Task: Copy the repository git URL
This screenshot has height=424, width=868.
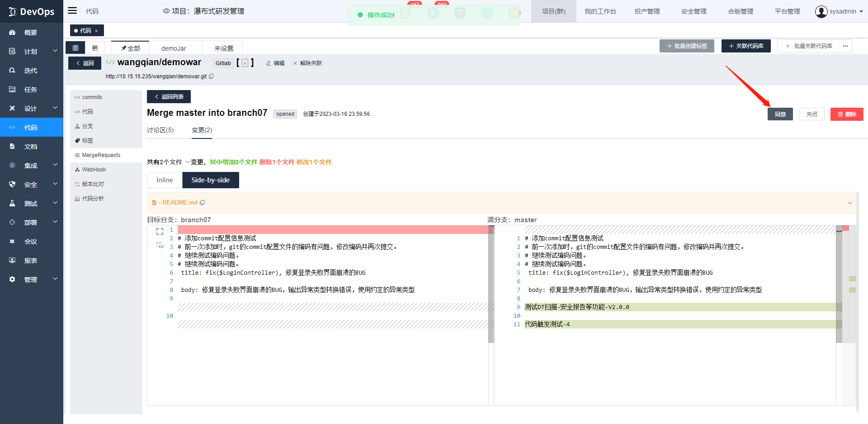Action: [x=211, y=76]
